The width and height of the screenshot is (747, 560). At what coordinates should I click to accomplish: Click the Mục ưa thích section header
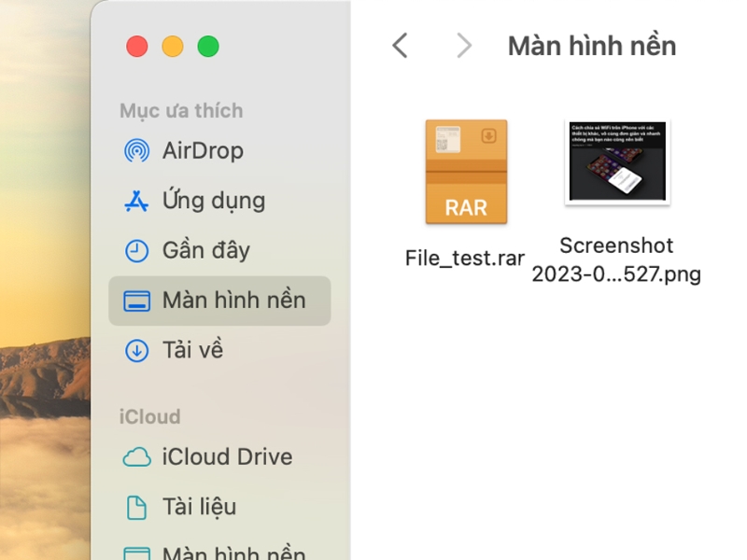pos(181,110)
